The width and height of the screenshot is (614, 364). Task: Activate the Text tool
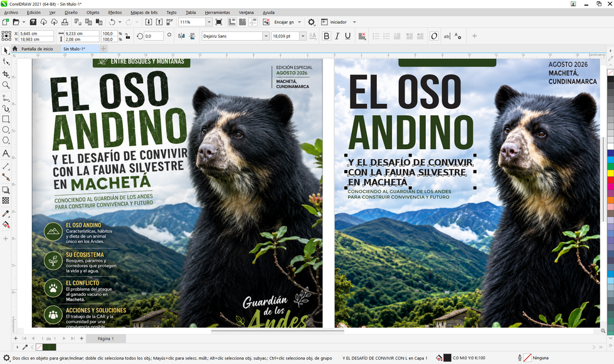(6, 153)
